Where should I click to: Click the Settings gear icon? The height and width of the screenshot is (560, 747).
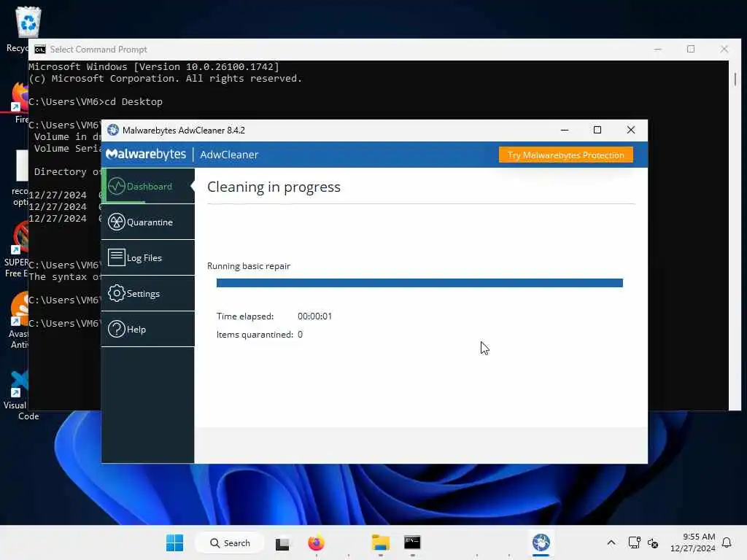(x=116, y=293)
